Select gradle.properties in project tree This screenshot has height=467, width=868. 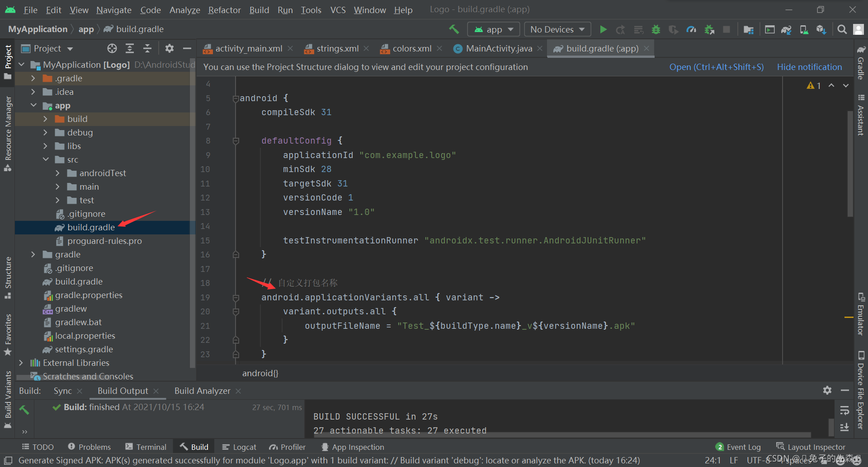click(x=89, y=295)
